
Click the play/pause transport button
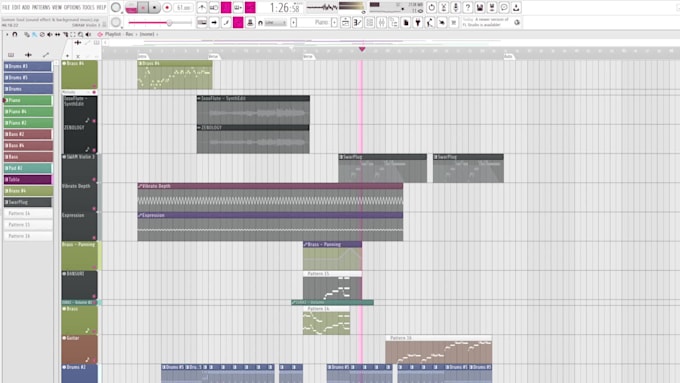coord(143,7)
